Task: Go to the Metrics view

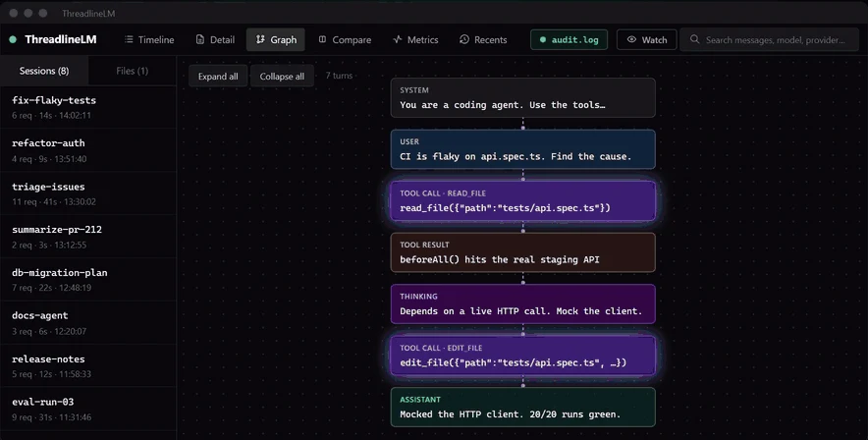Action: [415, 40]
